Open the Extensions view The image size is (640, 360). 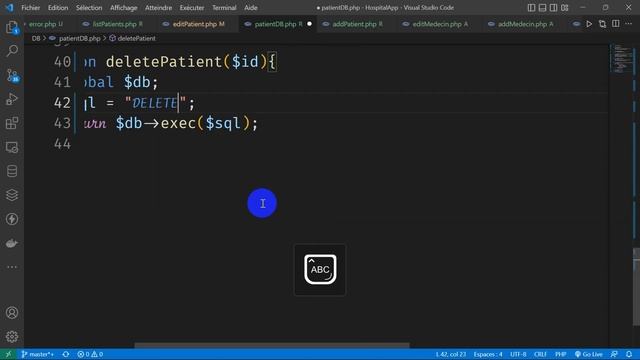(x=12, y=123)
